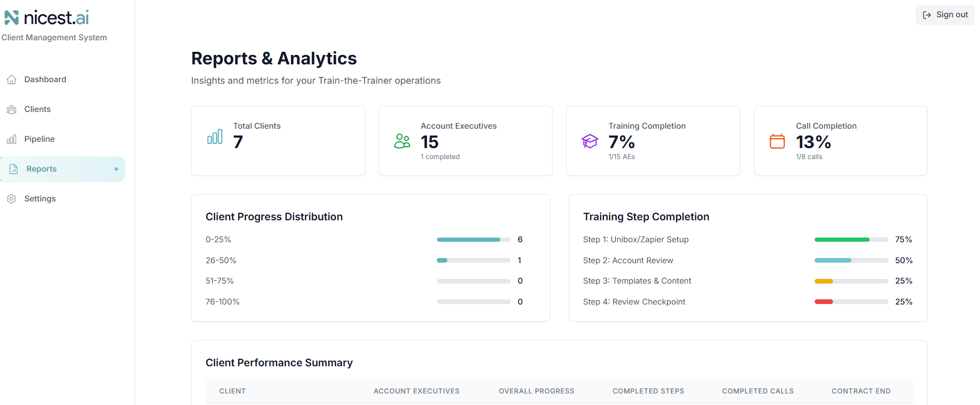The height and width of the screenshot is (405, 980).
Task: Select the Reports menu item
Action: pyautogui.click(x=63, y=169)
